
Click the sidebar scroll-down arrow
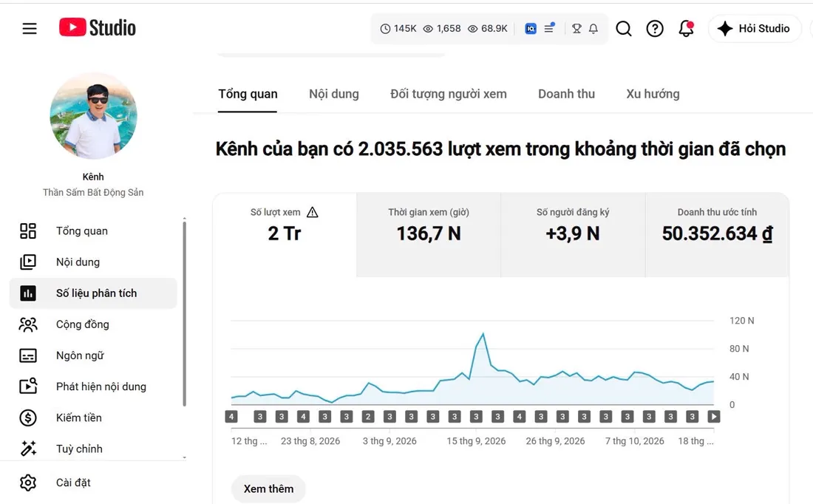coord(185,458)
